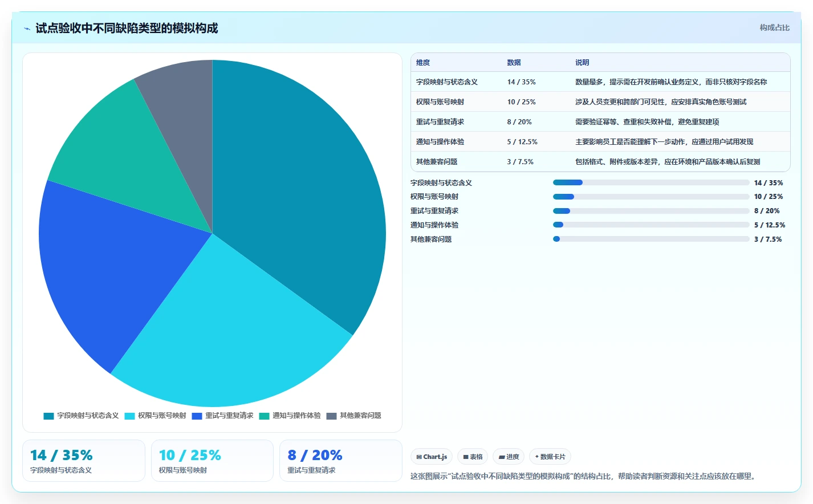Click the 表格 chip
This screenshot has height=504, width=813.
pyautogui.click(x=473, y=457)
